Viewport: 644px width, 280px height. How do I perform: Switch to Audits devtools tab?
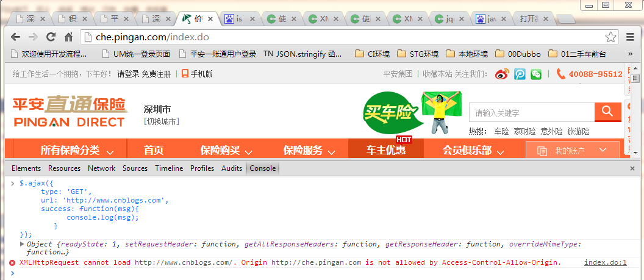click(232, 168)
